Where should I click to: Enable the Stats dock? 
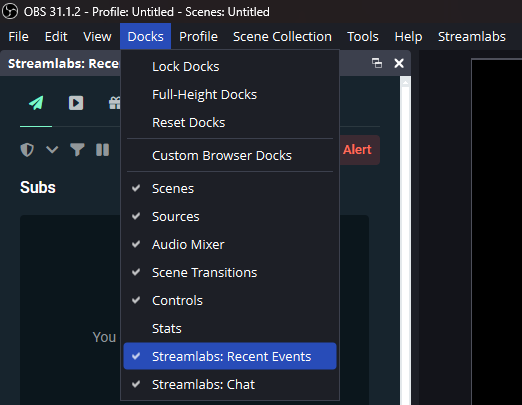coord(230,329)
